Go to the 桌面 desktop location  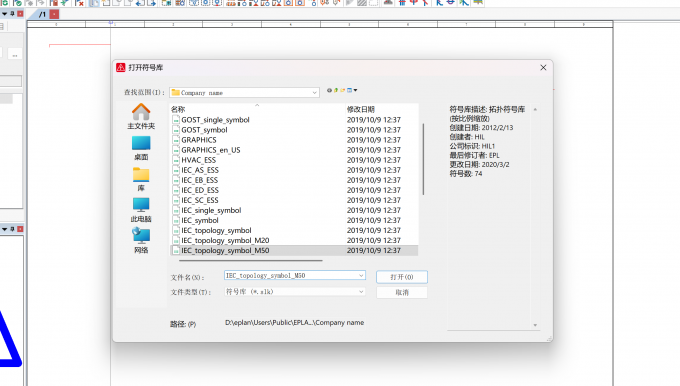[x=141, y=148]
